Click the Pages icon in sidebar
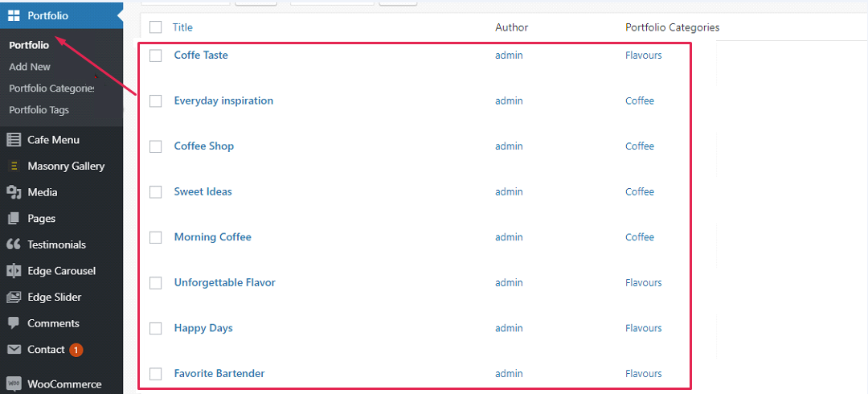Screen dimensions: 868x394 coord(14,219)
